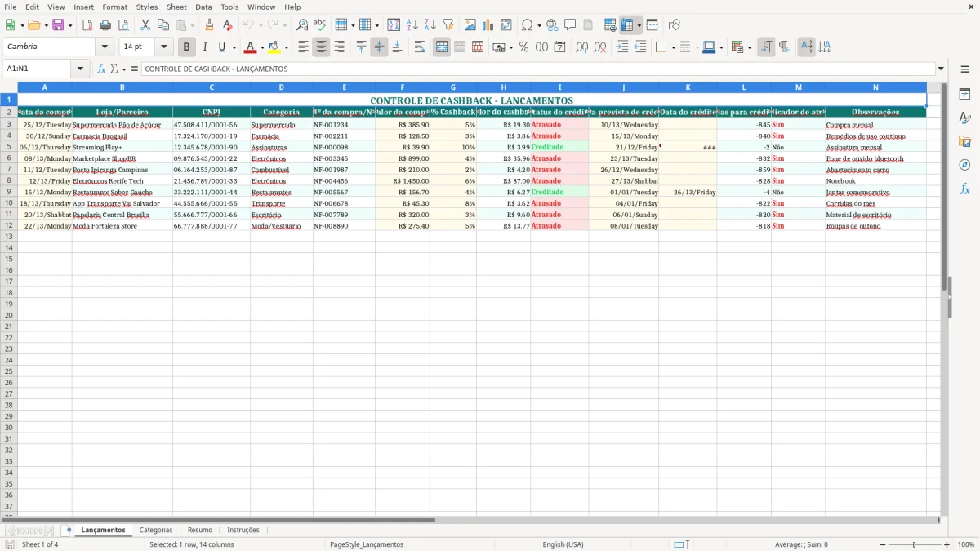Click English (USA) language in status bar

(563, 544)
